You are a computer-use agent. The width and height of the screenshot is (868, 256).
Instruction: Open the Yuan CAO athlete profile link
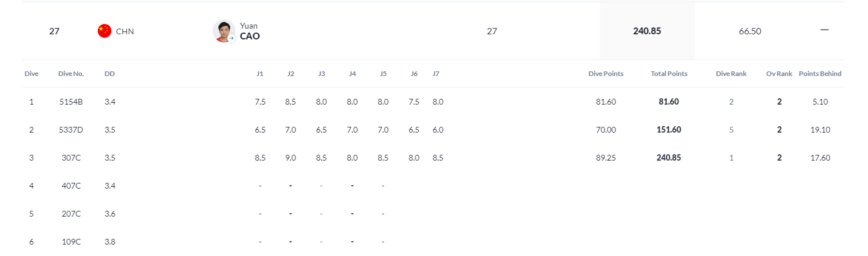coord(250,31)
